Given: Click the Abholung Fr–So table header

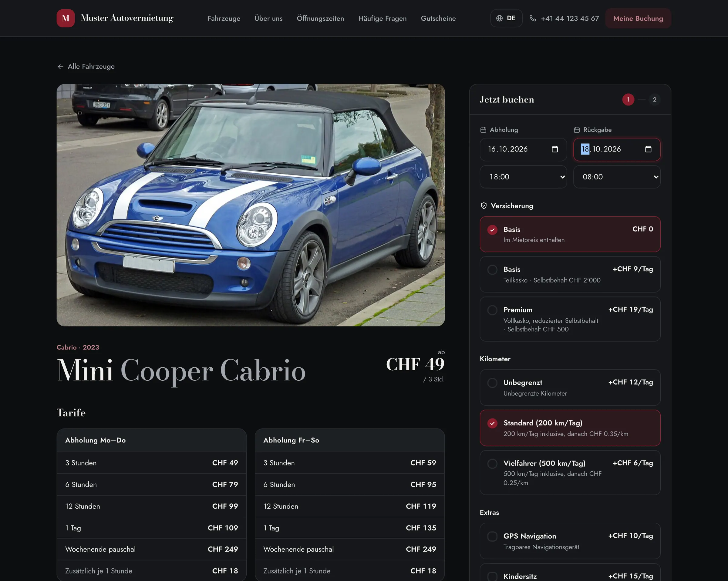Looking at the screenshot, I should tap(349, 440).
